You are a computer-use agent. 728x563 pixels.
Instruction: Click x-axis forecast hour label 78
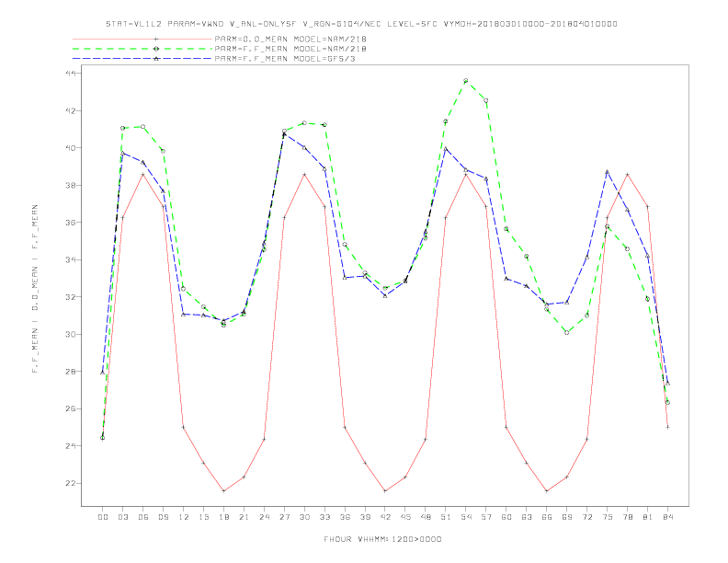(627, 517)
